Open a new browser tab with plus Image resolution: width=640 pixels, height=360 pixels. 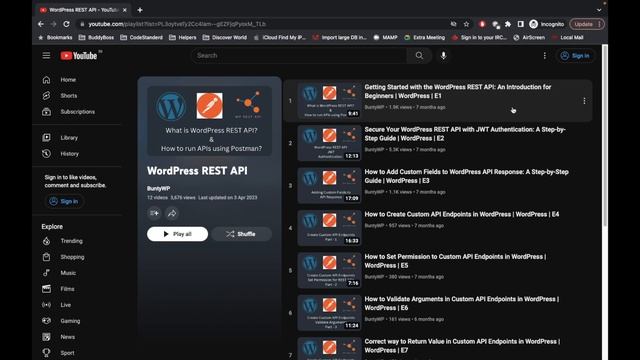click(140, 10)
